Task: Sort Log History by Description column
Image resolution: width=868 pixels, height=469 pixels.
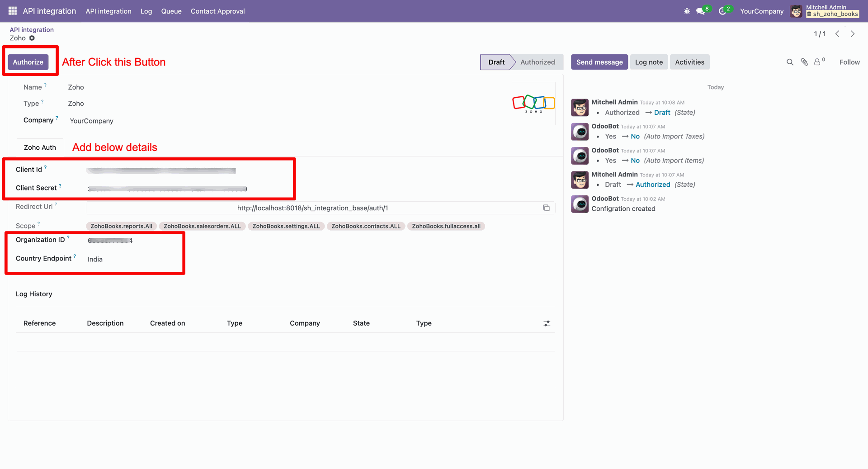Action: pos(105,323)
